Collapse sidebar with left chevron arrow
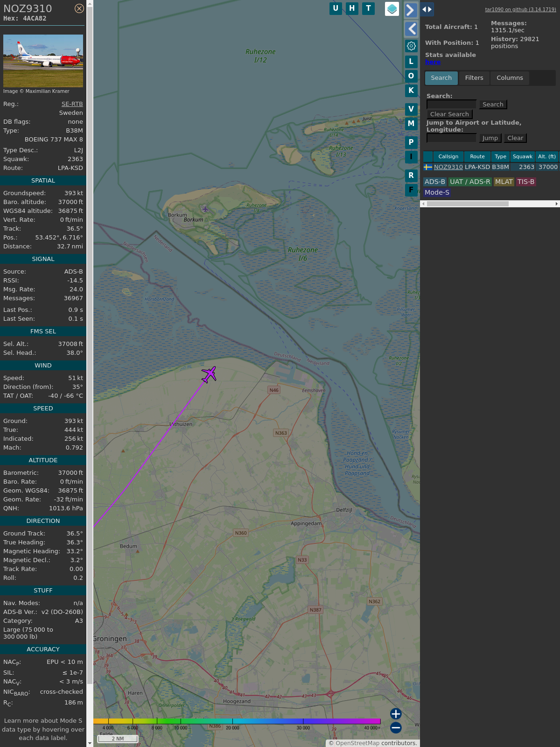 [x=411, y=29]
